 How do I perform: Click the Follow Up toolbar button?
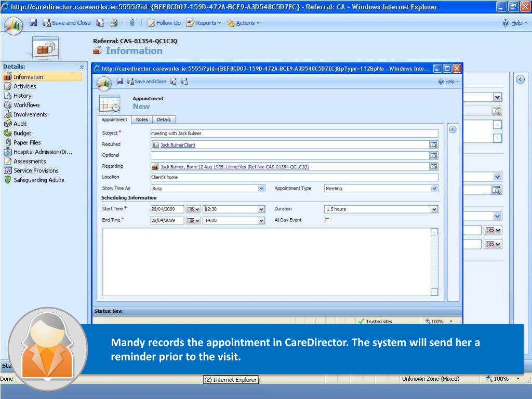pos(164,23)
